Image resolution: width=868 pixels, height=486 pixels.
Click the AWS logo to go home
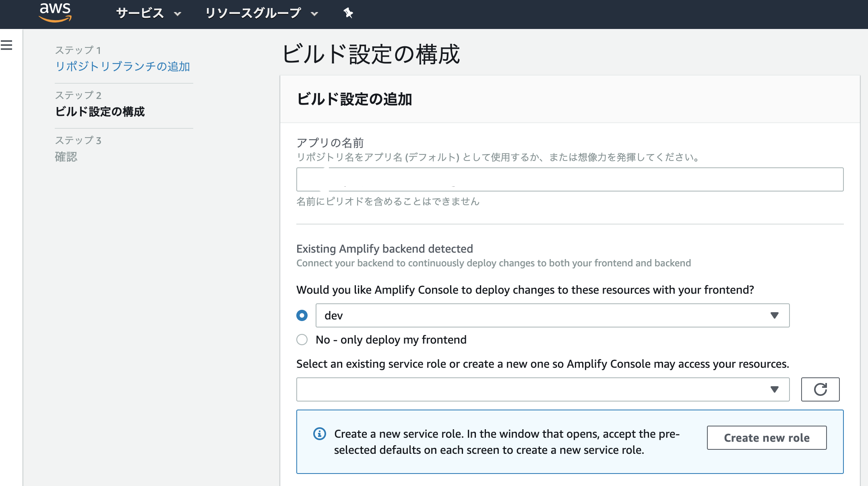pyautogui.click(x=56, y=12)
